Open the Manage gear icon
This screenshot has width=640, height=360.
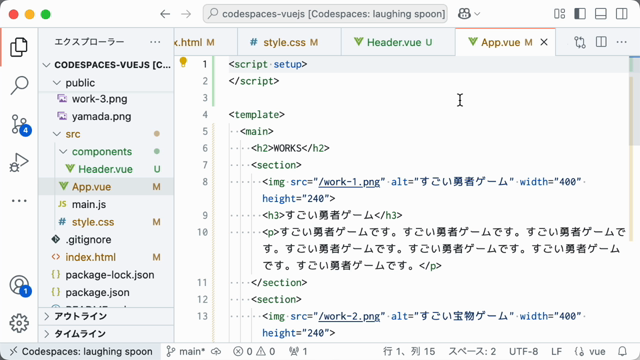(x=19, y=323)
